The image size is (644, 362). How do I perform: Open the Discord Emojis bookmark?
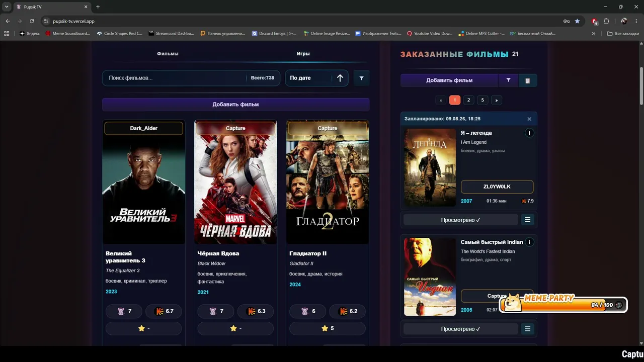[x=274, y=34]
